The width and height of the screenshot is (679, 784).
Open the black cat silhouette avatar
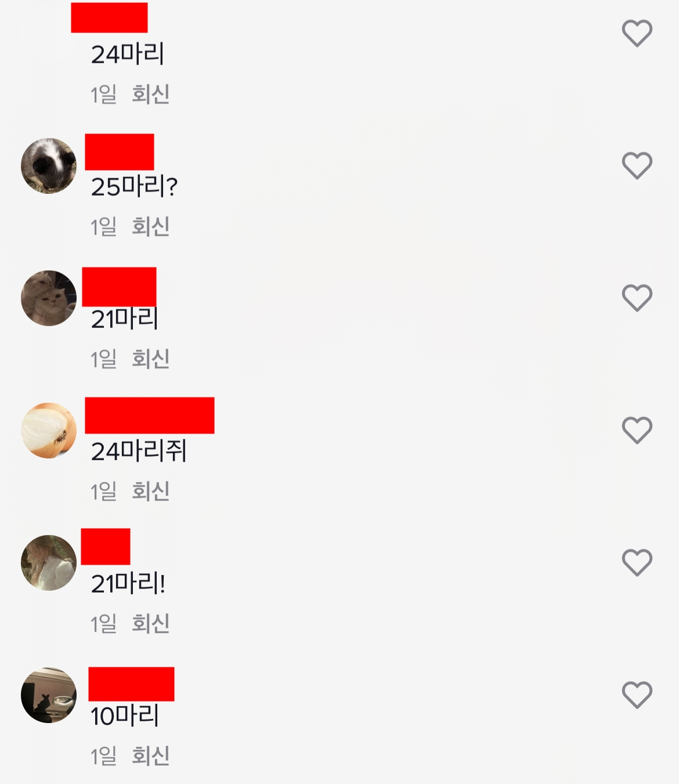pyautogui.click(x=49, y=695)
